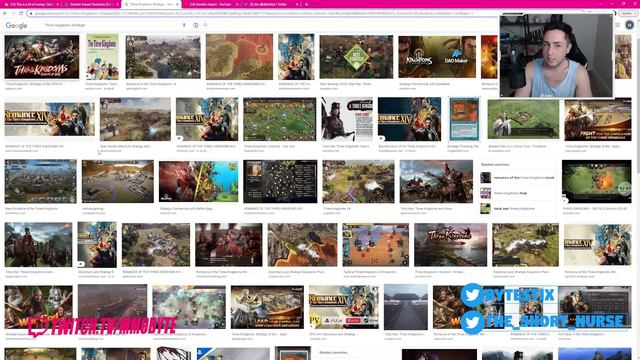This screenshot has width=640, height=360.
Task: Open the Romance XIV PS4 Steam platforms thumbnail
Action: point(344,307)
